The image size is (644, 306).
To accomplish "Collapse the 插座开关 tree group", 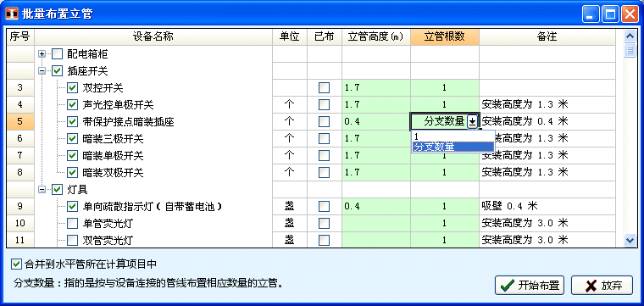I will click(42, 71).
